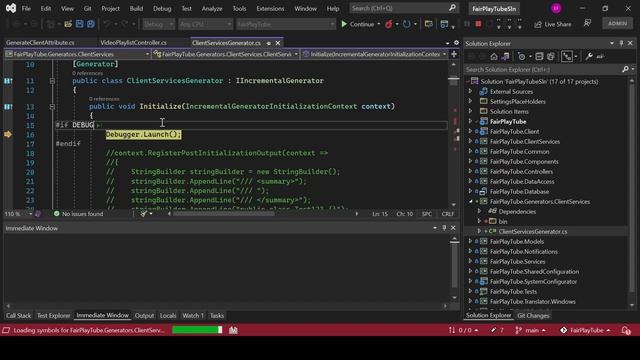Click the notifications bell in status bar
The width and height of the screenshot is (640, 360).
pyautogui.click(x=626, y=330)
